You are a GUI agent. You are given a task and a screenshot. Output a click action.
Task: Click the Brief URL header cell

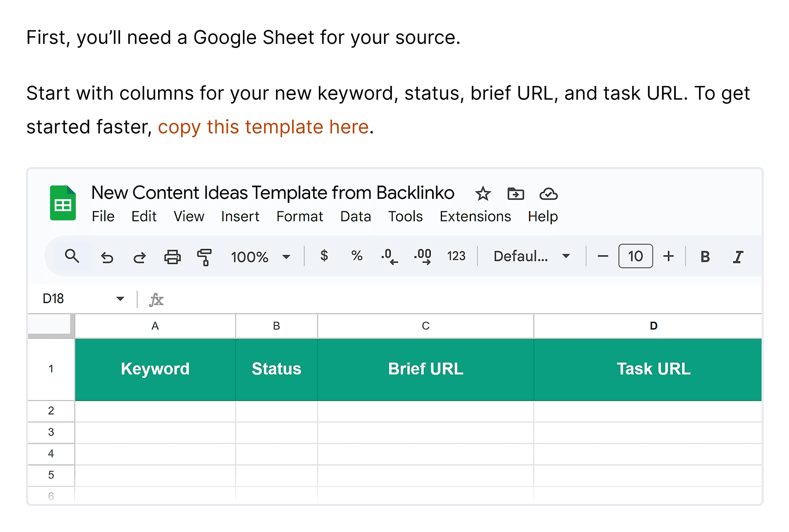[x=425, y=370]
